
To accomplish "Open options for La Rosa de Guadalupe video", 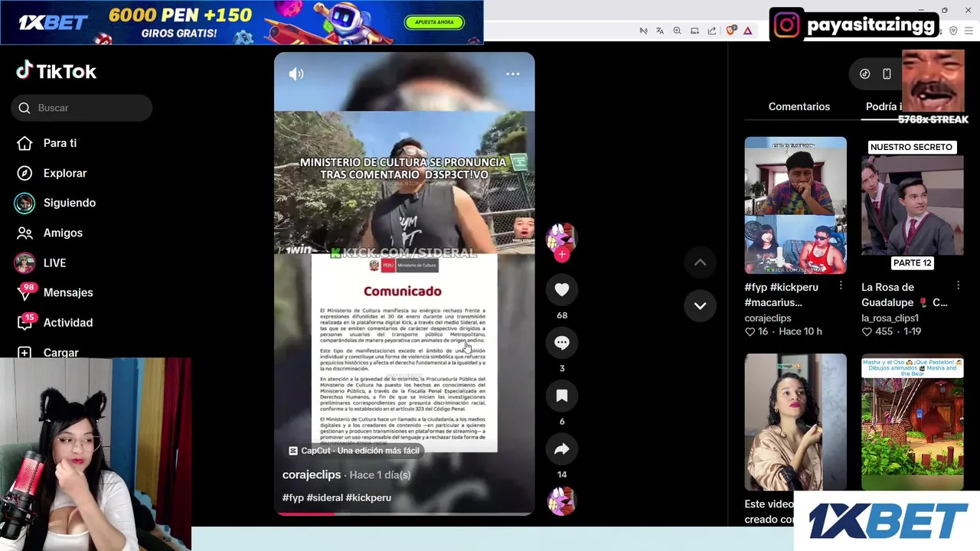I will pyautogui.click(x=958, y=285).
